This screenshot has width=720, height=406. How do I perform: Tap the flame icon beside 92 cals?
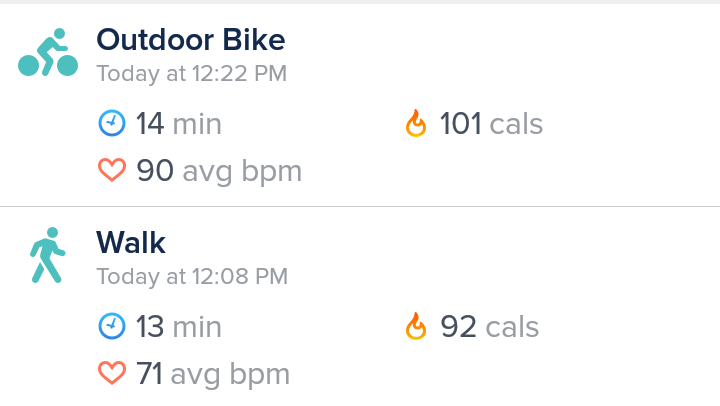416,326
